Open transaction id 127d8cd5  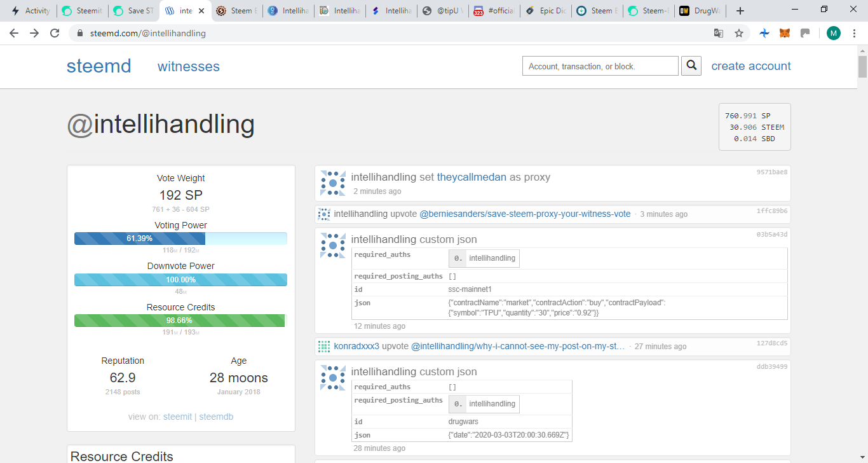click(x=772, y=343)
